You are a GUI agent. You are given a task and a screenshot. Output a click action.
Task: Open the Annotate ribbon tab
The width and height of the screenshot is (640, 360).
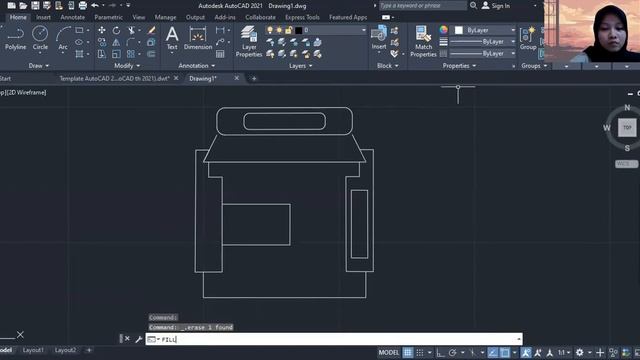pos(73,17)
